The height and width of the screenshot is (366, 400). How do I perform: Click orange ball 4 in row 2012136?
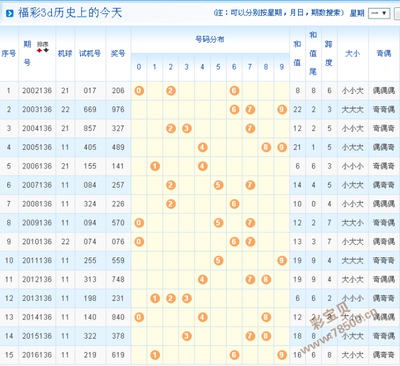tap(203, 279)
